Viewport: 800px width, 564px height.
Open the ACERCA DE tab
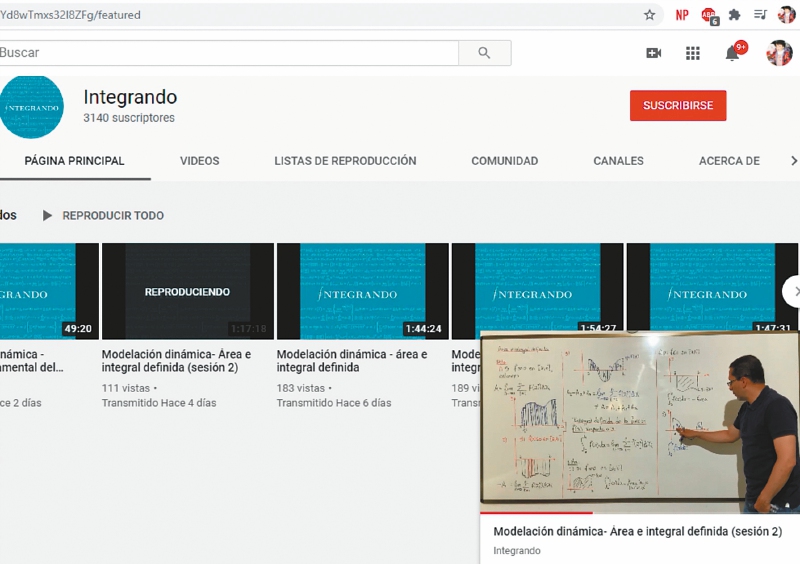point(729,161)
